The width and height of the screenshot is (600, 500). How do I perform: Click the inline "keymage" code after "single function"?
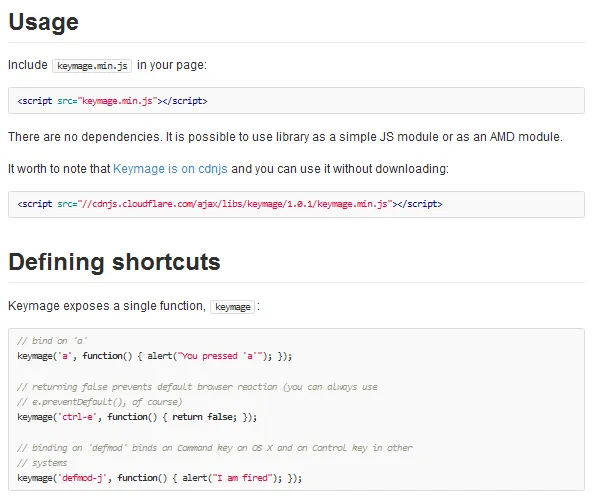233,307
